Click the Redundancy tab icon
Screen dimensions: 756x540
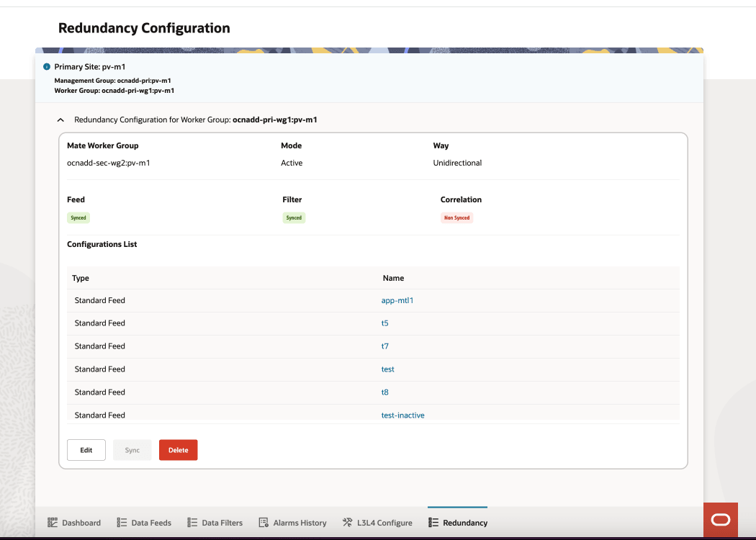point(433,522)
